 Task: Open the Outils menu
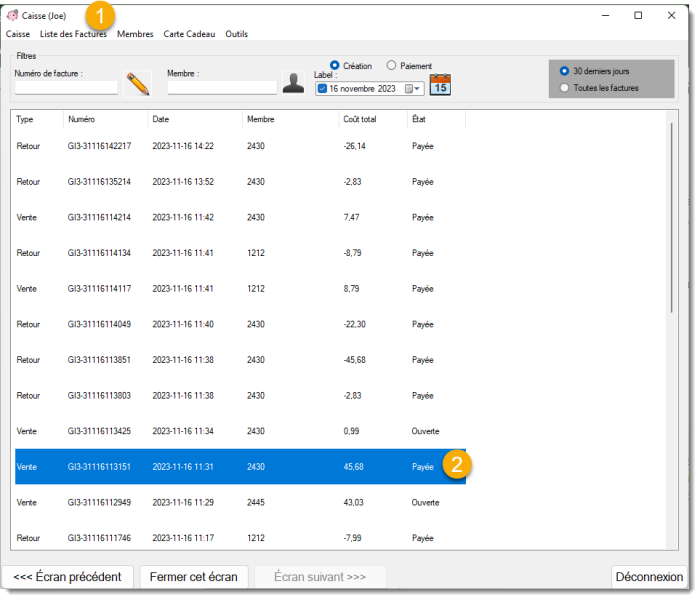click(237, 34)
